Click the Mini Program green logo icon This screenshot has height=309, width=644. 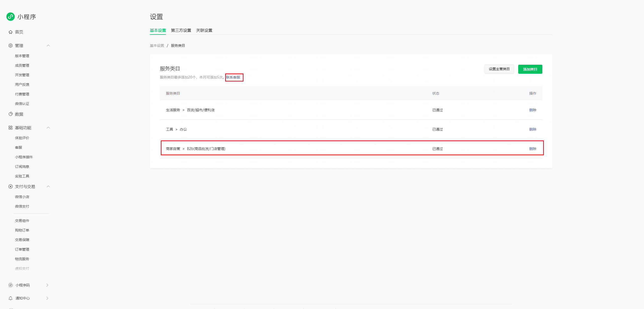coord(11,17)
